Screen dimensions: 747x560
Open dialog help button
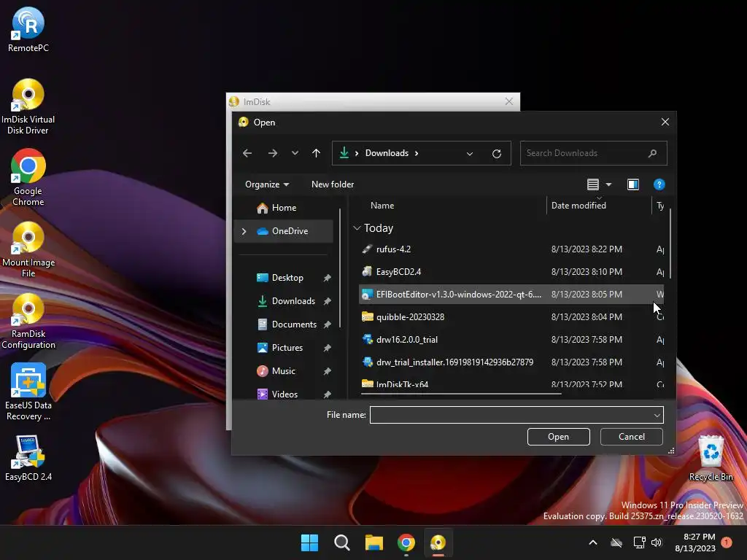pyautogui.click(x=659, y=184)
